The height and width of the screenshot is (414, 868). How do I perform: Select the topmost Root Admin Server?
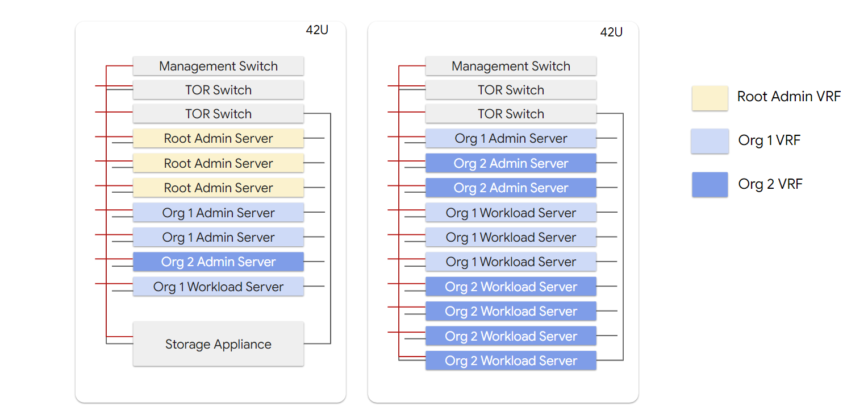click(x=218, y=138)
